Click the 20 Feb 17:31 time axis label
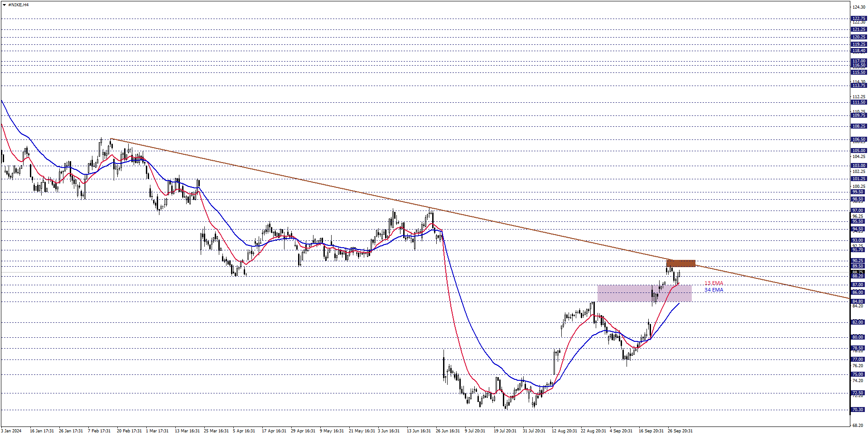The width and height of the screenshot is (868, 436). [129, 431]
